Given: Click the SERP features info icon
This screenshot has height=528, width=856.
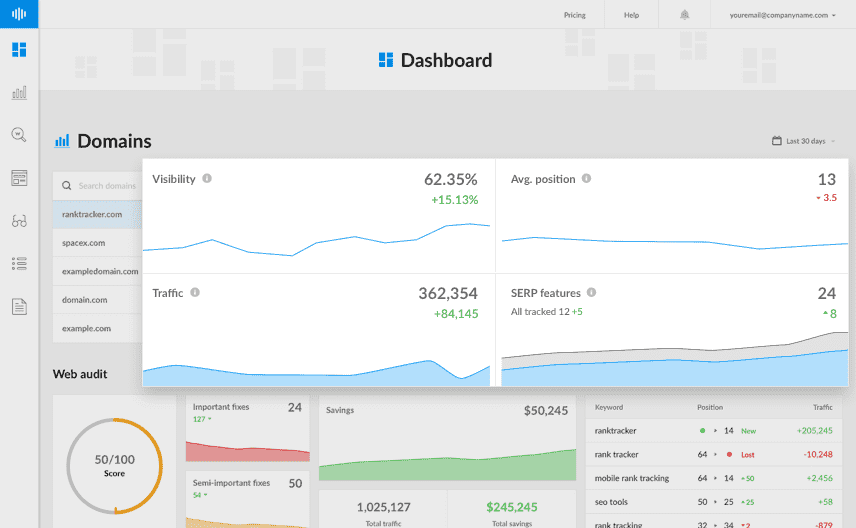Looking at the screenshot, I should (591, 293).
